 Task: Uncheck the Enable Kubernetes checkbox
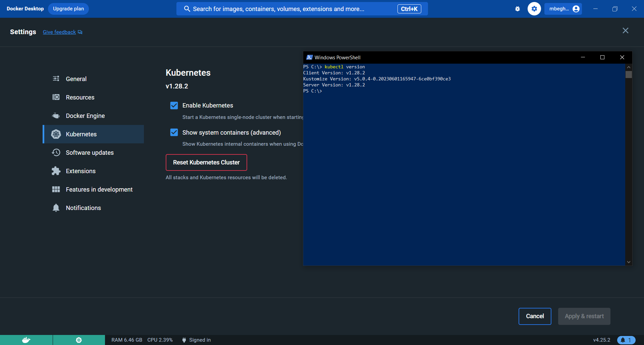click(x=174, y=106)
